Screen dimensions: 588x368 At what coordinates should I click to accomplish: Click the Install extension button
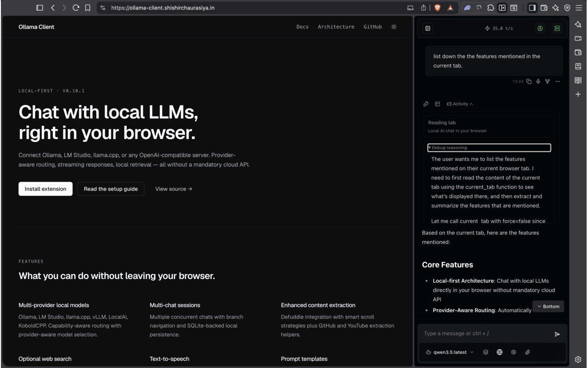[45, 189]
